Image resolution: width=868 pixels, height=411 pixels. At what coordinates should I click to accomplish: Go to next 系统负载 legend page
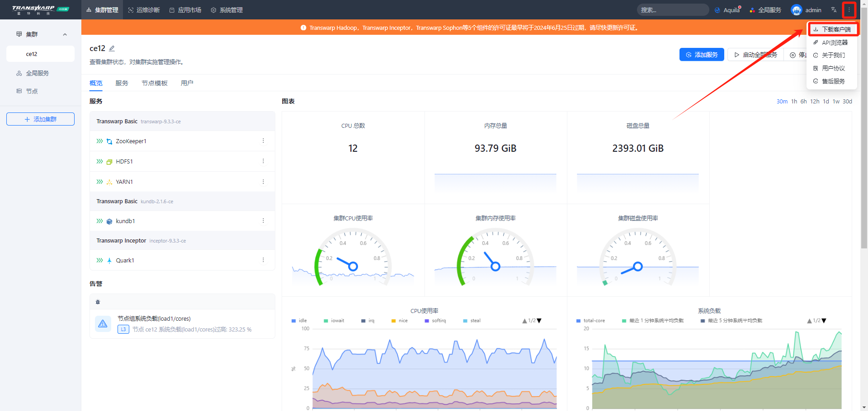coord(824,321)
